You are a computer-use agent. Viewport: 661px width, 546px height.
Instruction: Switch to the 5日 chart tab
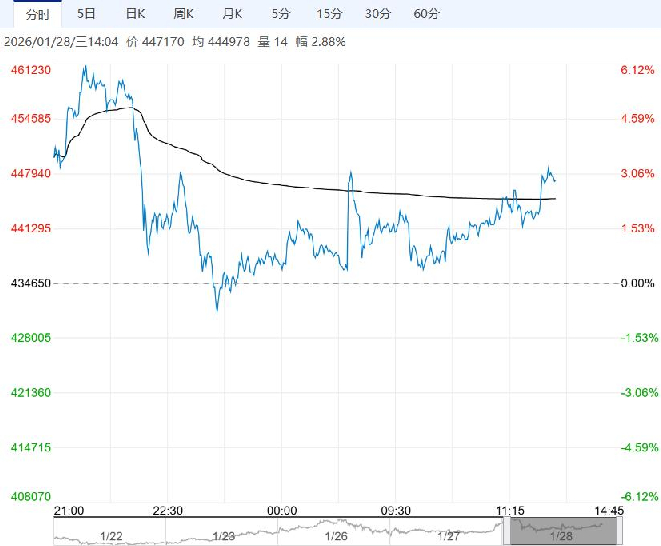point(87,14)
